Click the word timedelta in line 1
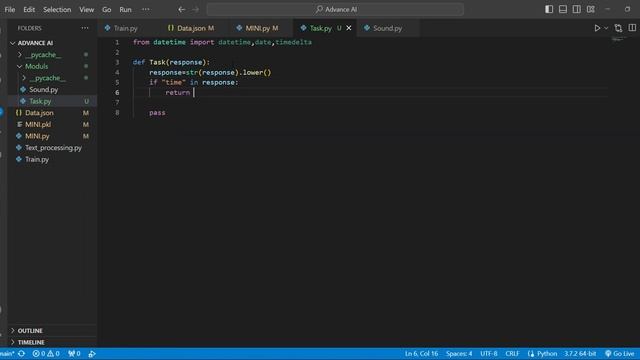Viewport: 640px width, 360px height. point(293,42)
